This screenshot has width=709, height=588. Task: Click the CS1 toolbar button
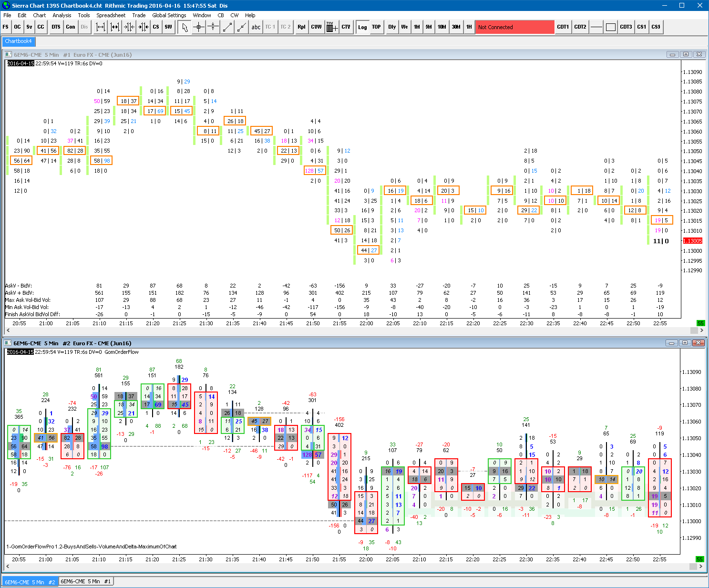[641, 27]
